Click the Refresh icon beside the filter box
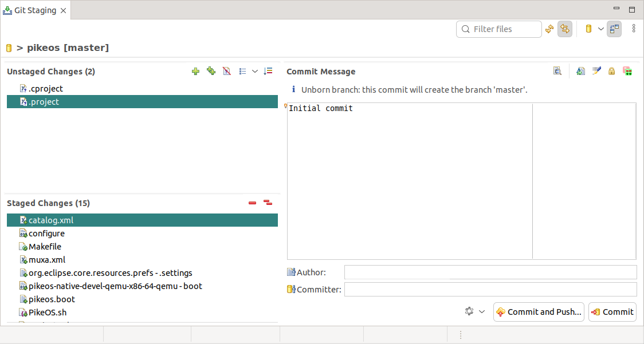The height and width of the screenshot is (344, 644). (549, 29)
